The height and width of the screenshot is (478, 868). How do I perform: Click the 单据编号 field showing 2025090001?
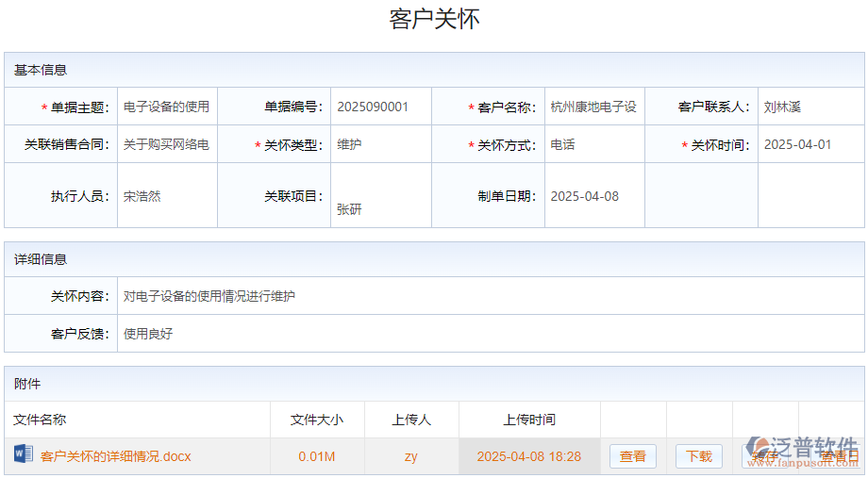tap(381, 107)
